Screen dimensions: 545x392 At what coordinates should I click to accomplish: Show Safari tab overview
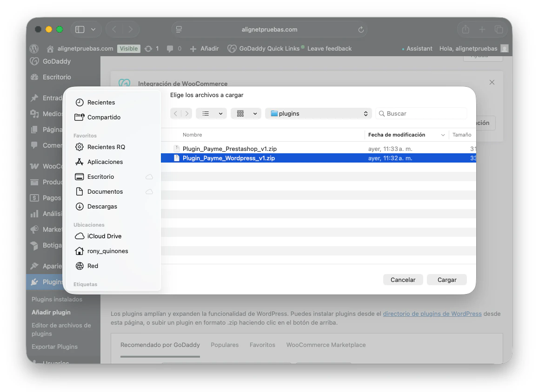pyautogui.click(x=499, y=30)
